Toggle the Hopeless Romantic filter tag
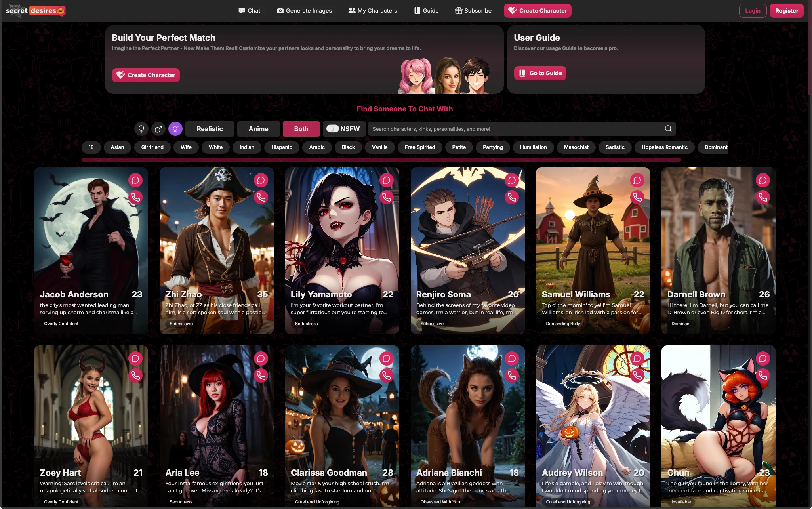The image size is (812, 509). point(664,147)
